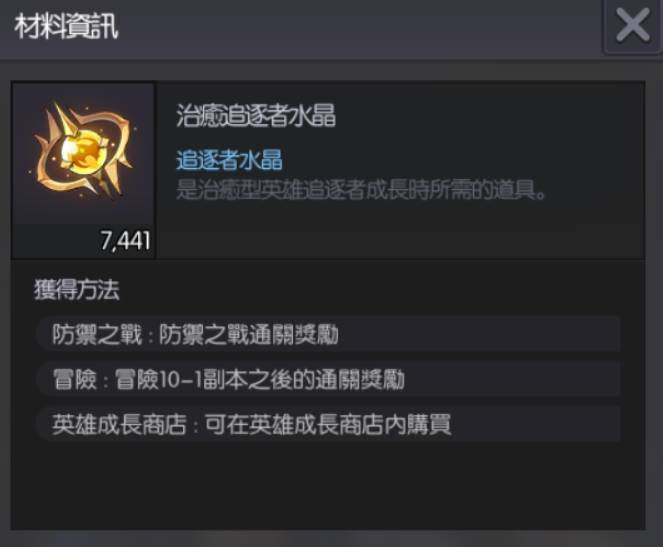Click the item description about 治癒型英雄追逐者
This screenshot has height=547, width=663.
point(361,189)
